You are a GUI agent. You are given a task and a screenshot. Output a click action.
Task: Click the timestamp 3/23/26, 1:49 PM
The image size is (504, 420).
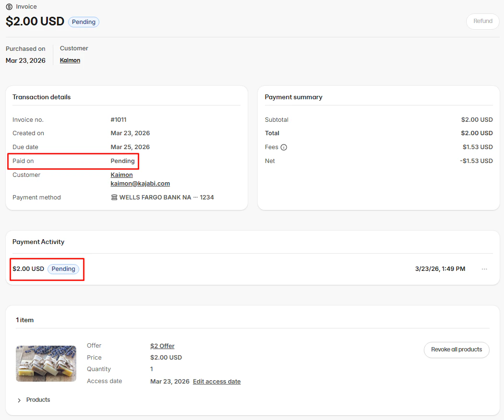point(440,269)
